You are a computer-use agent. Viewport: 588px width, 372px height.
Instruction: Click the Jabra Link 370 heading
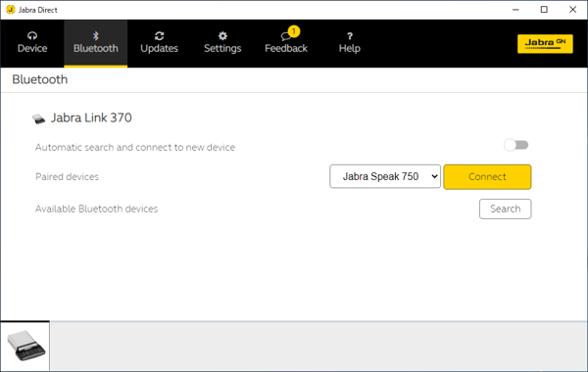point(91,117)
